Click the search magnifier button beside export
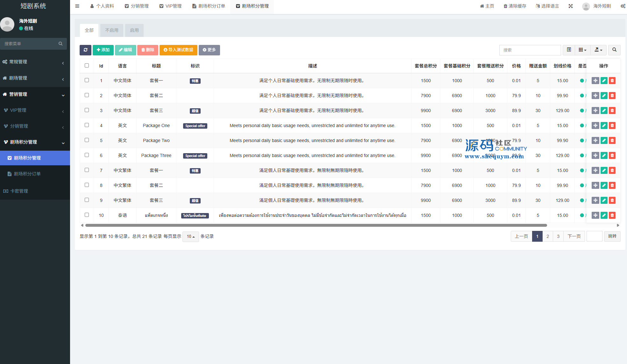This screenshot has height=364, width=627. pyautogui.click(x=614, y=50)
